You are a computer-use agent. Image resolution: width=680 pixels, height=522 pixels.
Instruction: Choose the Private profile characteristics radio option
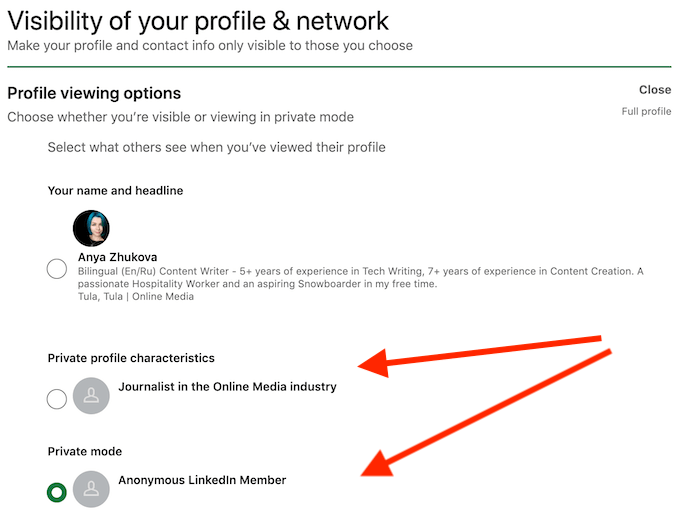click(x=57, y=400)
